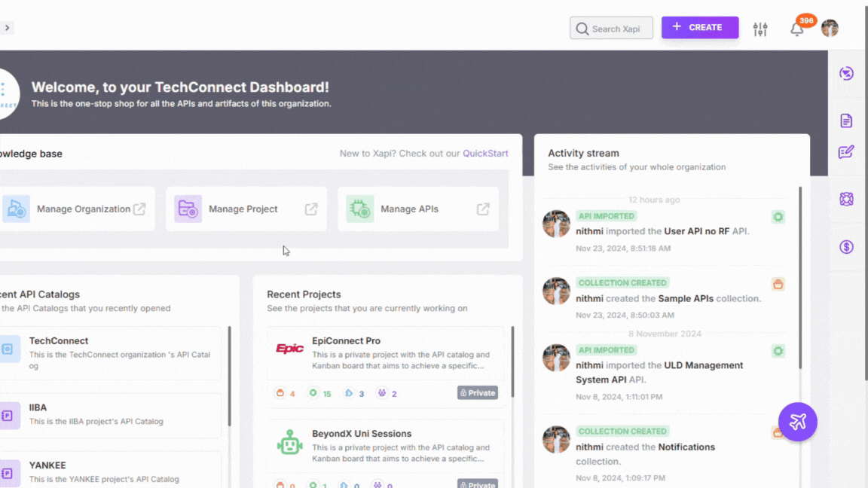The height and width of the screenshot is (488, 868).
Task: Follow the QuickStart link
Action: point(485,154)
